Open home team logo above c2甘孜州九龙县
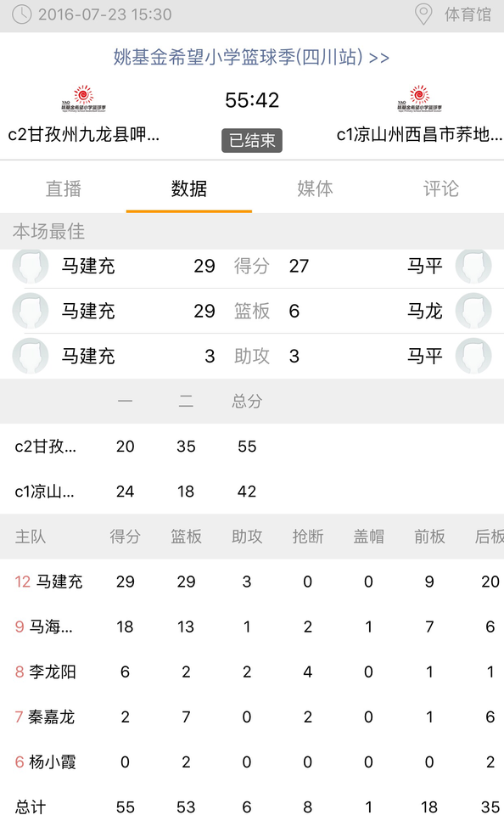The width and height of the screenshot is (504, 815). (x=84, y=98)
